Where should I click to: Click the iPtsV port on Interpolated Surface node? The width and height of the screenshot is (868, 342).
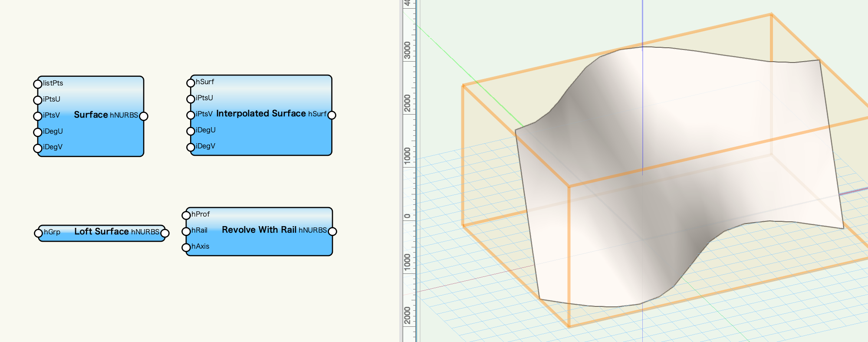pos(191,115)
